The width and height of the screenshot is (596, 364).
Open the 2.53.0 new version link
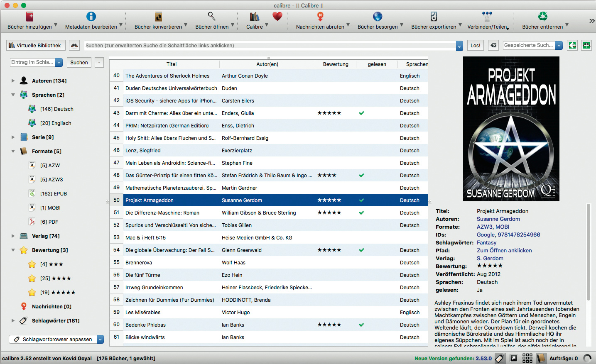click(x=483, y=359)
